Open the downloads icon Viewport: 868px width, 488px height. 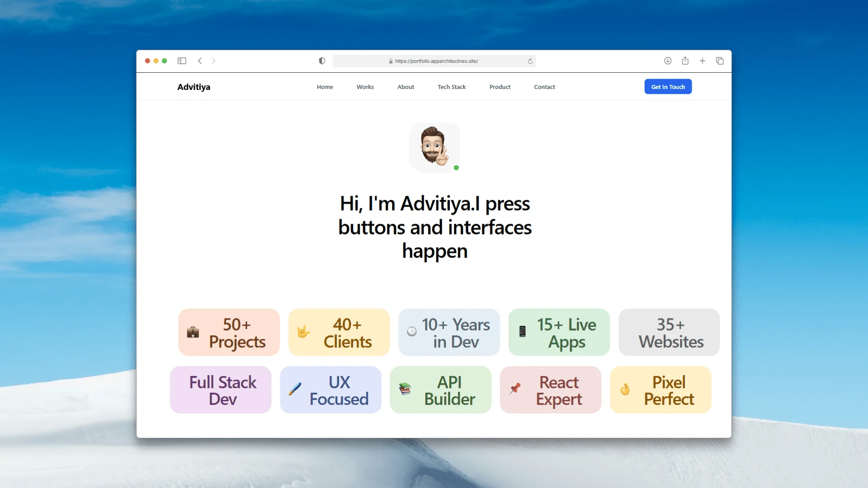point(668,61)
